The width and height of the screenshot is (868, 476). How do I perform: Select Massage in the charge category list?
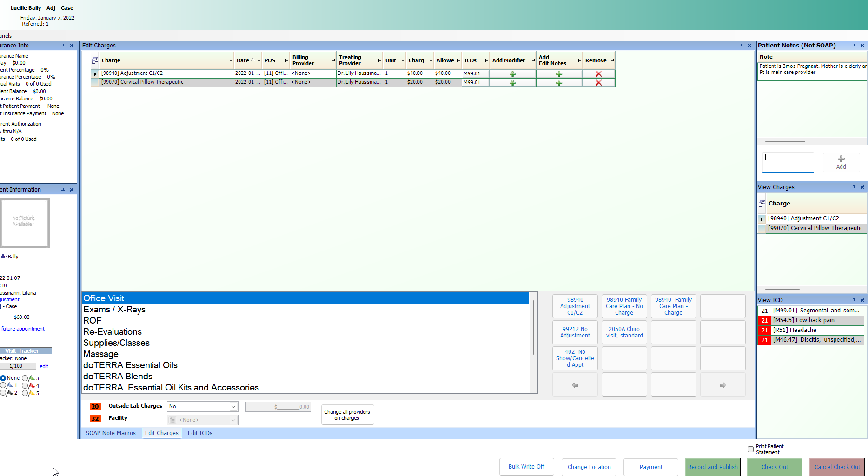pos(101,354)
